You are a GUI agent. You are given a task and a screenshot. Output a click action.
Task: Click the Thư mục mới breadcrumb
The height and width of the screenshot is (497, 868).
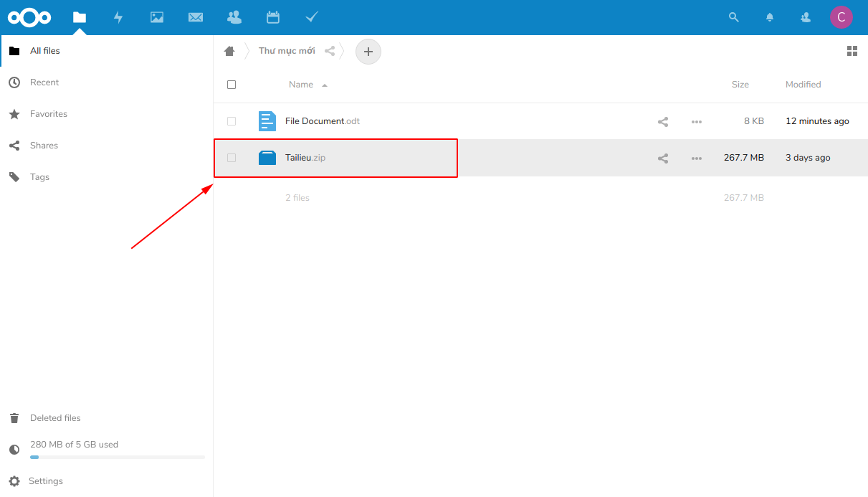tap(287, 51)
